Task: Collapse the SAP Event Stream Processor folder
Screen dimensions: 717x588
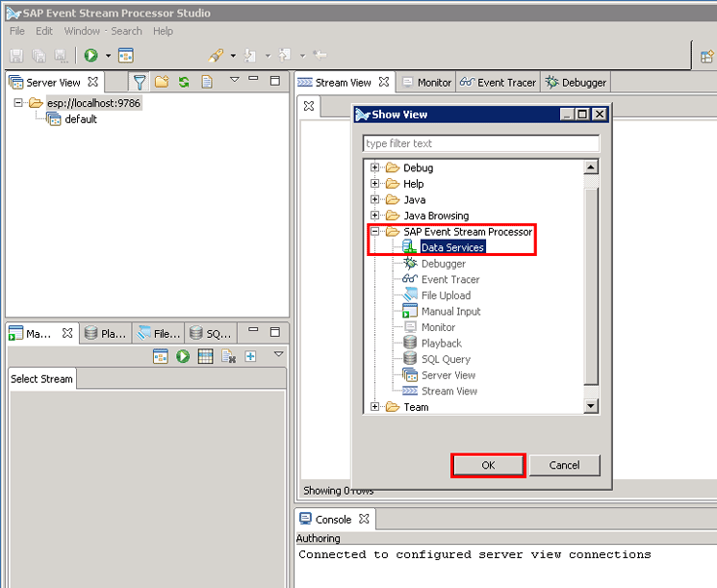Action: point(375,232)
